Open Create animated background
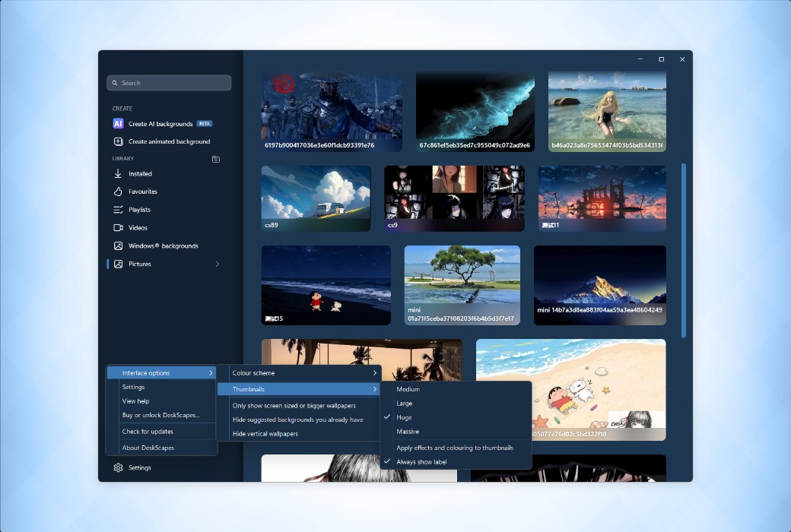791x532 pixels. 169,141
